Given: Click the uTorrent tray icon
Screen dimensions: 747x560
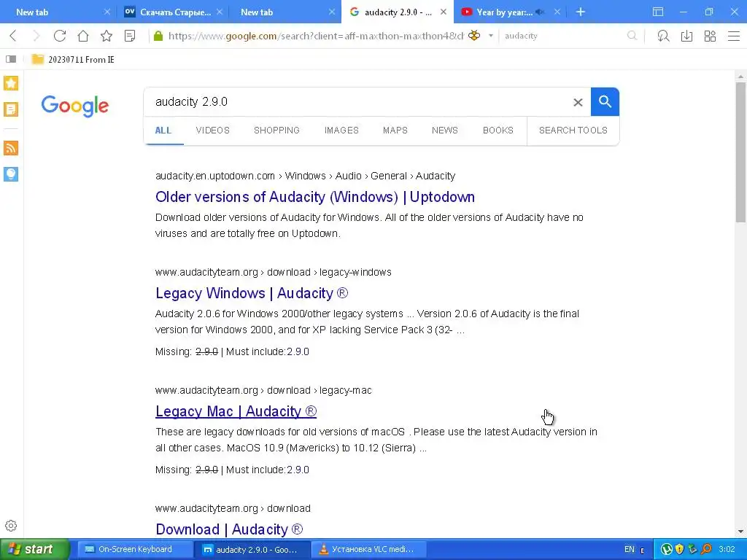Looking at the screenshot, I should (667, 550).
